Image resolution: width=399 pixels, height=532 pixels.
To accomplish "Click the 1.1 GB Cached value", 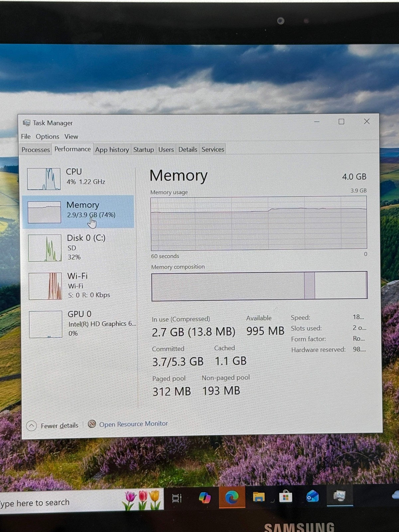I will (231, 361).
